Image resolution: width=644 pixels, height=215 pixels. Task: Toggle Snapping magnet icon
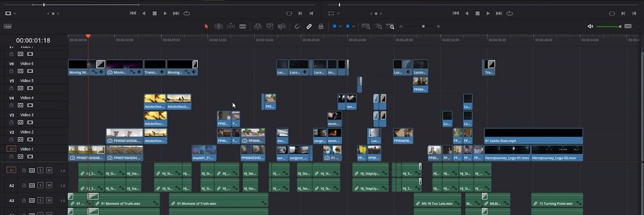[x=297, y=26]
